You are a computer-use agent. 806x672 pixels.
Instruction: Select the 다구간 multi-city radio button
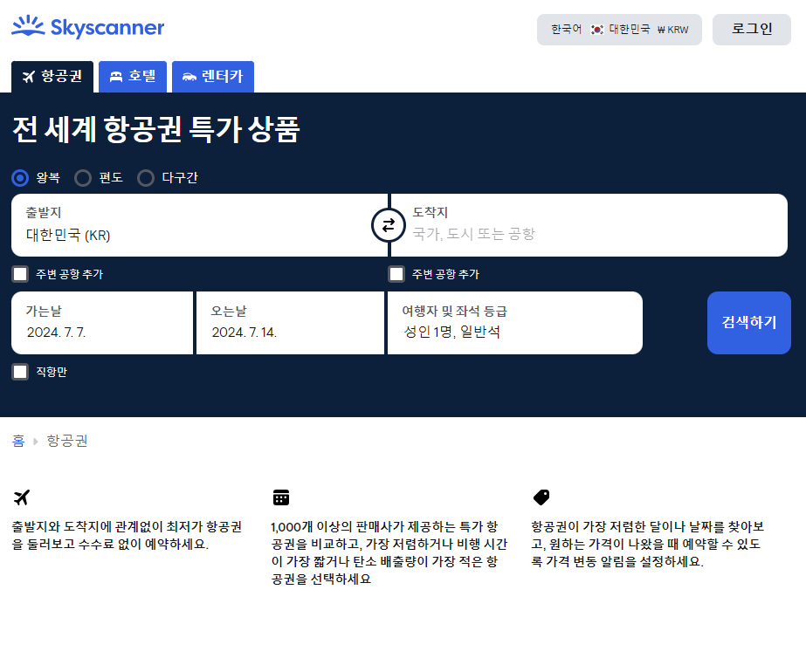click(146, 178)
